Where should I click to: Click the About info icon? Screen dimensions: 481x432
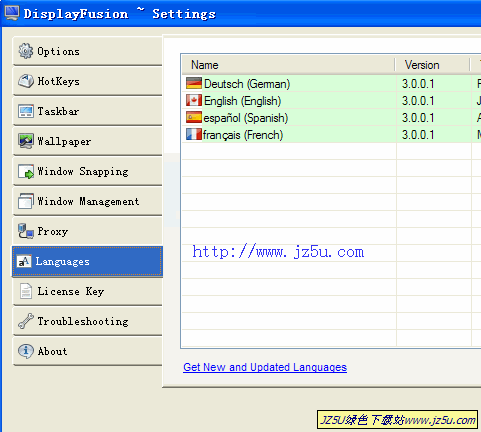[x=26, y=351]
